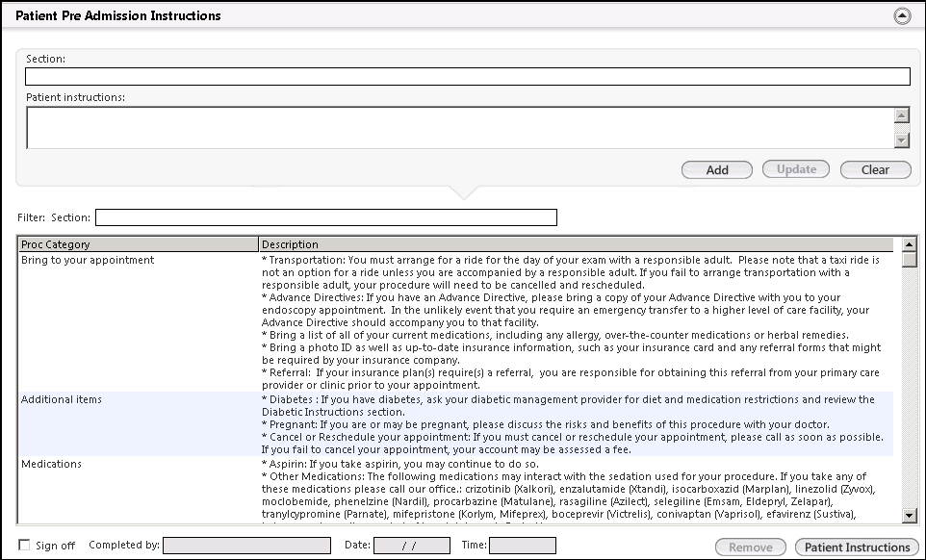Image resolution: width=926 pixels, height=560 pixels.
Task: Click the Diabetes instruction description text
Action: [x=568, y=405]
